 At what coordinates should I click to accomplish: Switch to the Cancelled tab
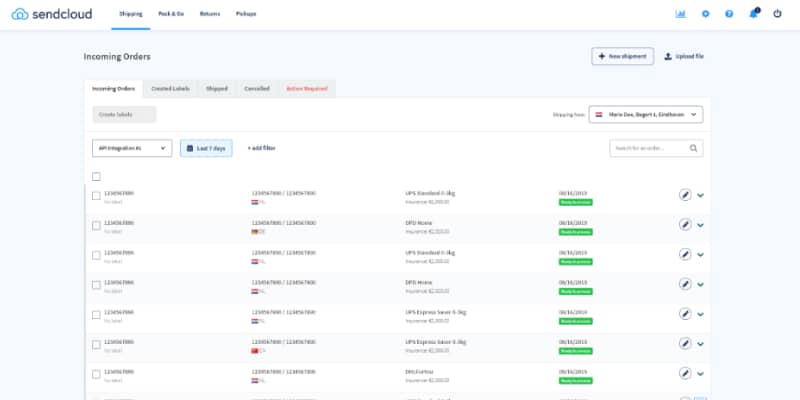(x=257, y=88)
